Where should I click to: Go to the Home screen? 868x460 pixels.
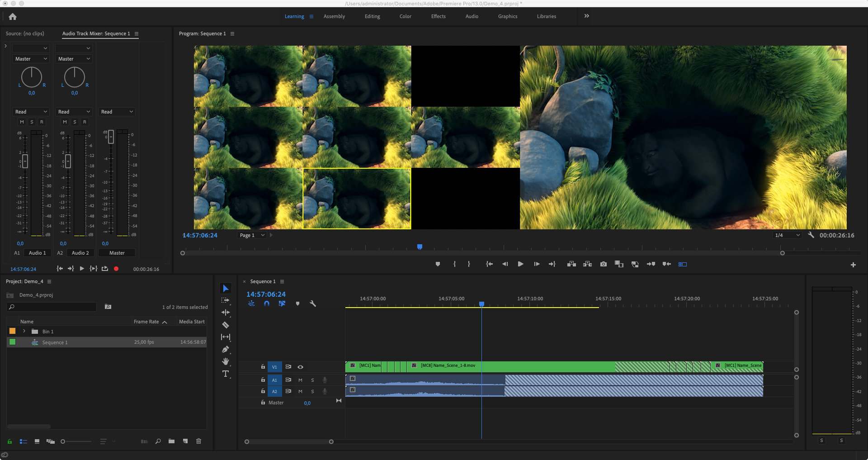[x=13, y=17]
